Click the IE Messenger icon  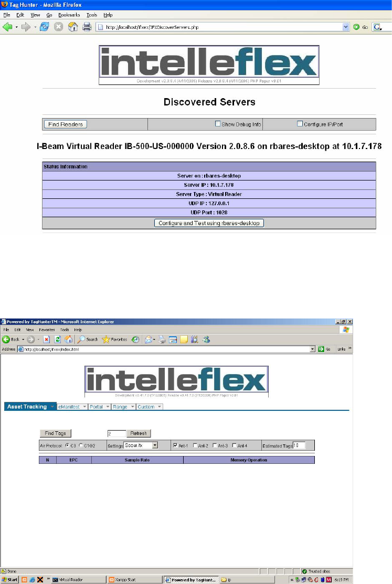(x=206, y=339)
